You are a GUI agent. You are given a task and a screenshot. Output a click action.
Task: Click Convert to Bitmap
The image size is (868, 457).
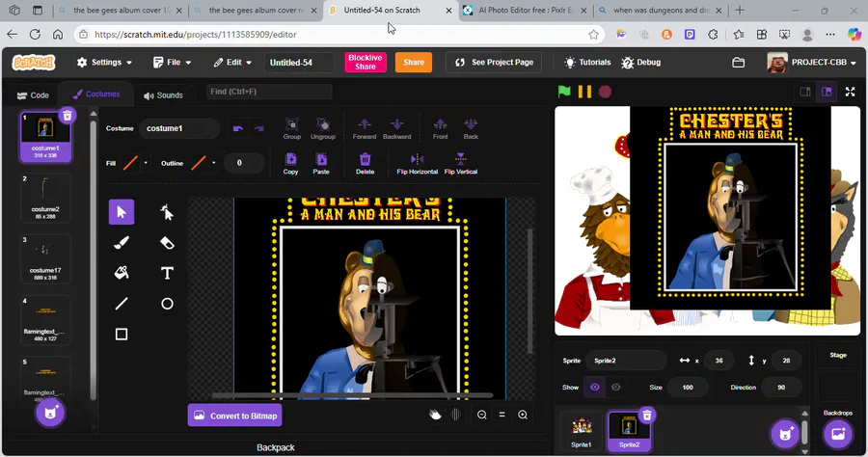pyautogui.click(x=234, y=416)
